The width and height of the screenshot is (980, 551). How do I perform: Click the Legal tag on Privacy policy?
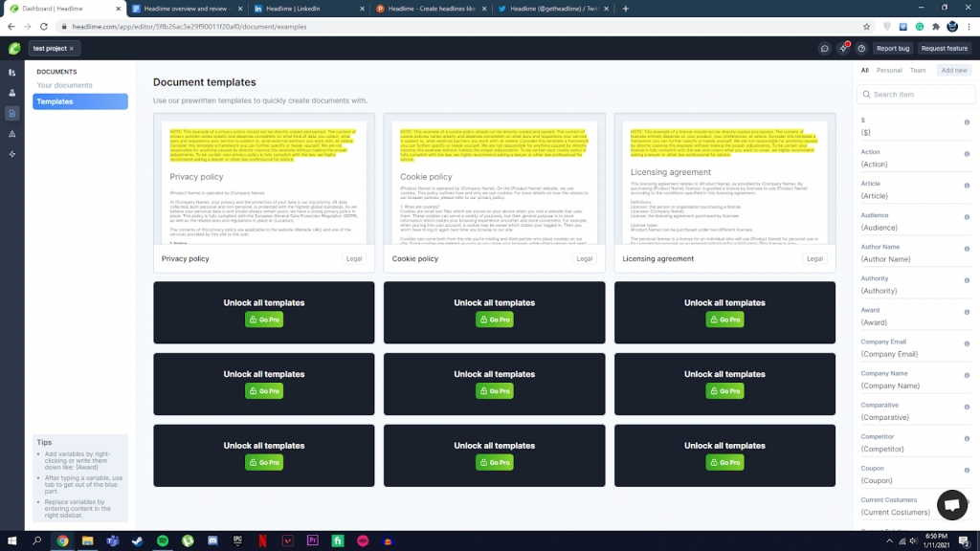click(x=354, y=258)
